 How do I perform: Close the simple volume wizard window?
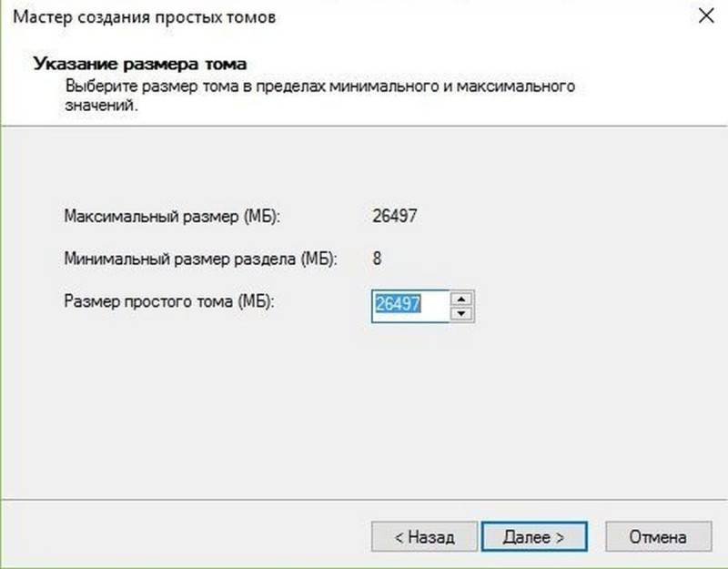click(x=706, y=15)
